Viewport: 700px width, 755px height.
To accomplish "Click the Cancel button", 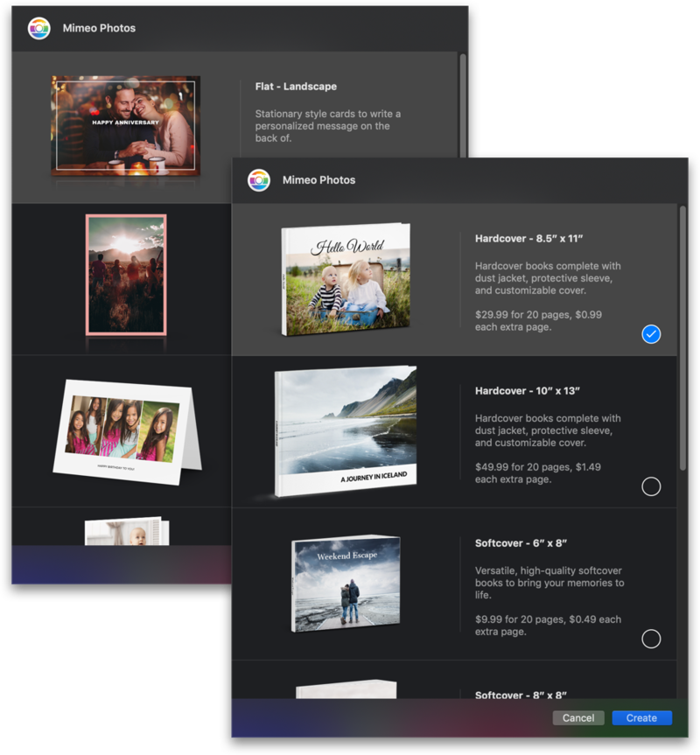I will [x=578, y=717].
